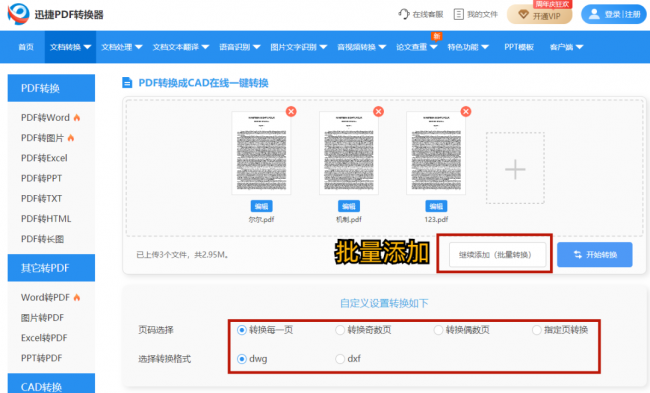Select the 其它转PDF sidebar section header

(x=51, y=268)
